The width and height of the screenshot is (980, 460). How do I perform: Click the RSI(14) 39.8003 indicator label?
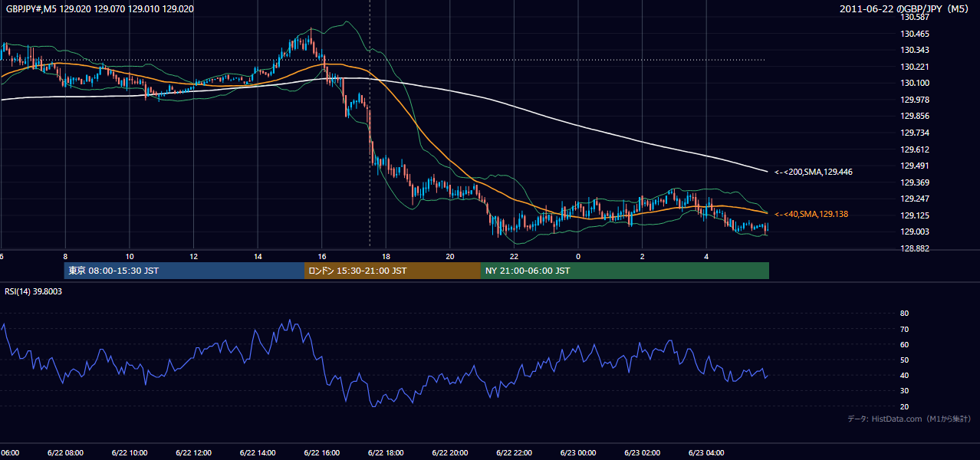34,291
